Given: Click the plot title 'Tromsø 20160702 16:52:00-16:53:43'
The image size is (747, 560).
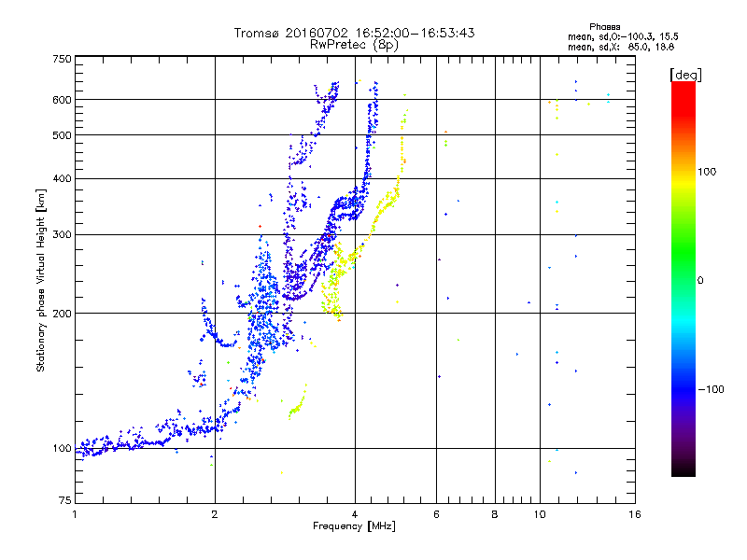Looking at the screenshot, I should [354, 33].
